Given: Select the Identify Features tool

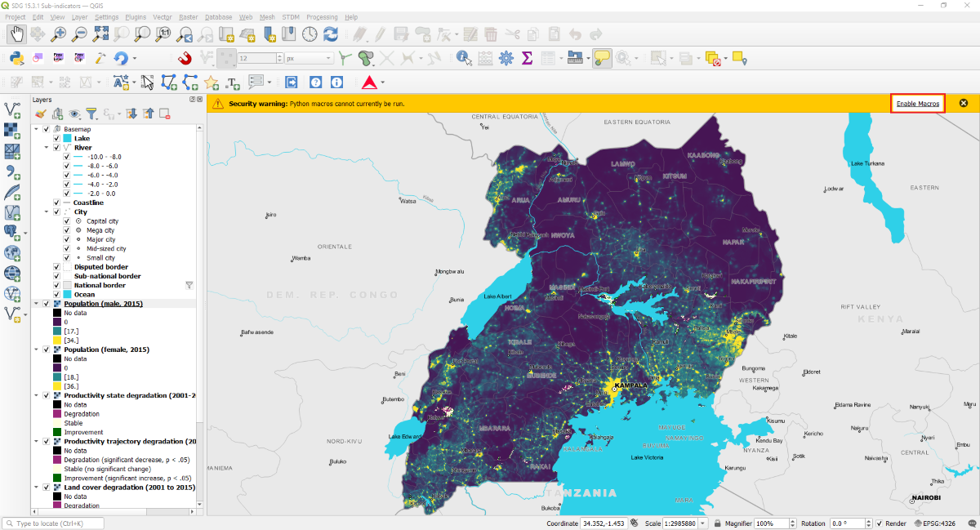Looking at the screenshot, I should (x=464, y=58).
